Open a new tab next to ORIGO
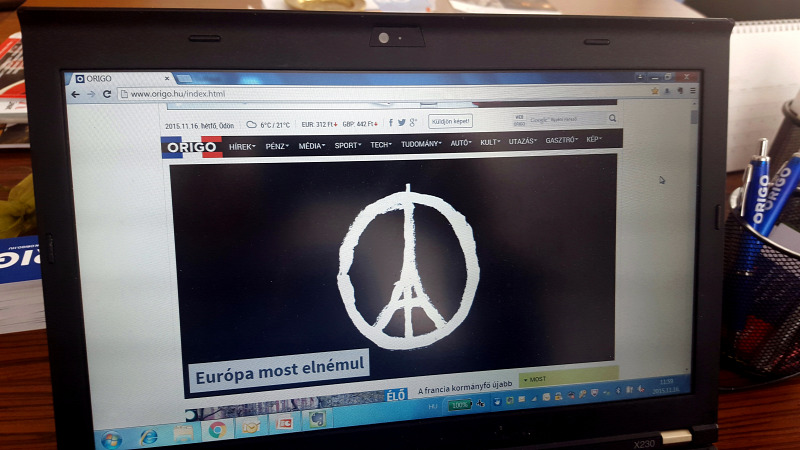Screen dimensions: 800x450 (184, 79)
